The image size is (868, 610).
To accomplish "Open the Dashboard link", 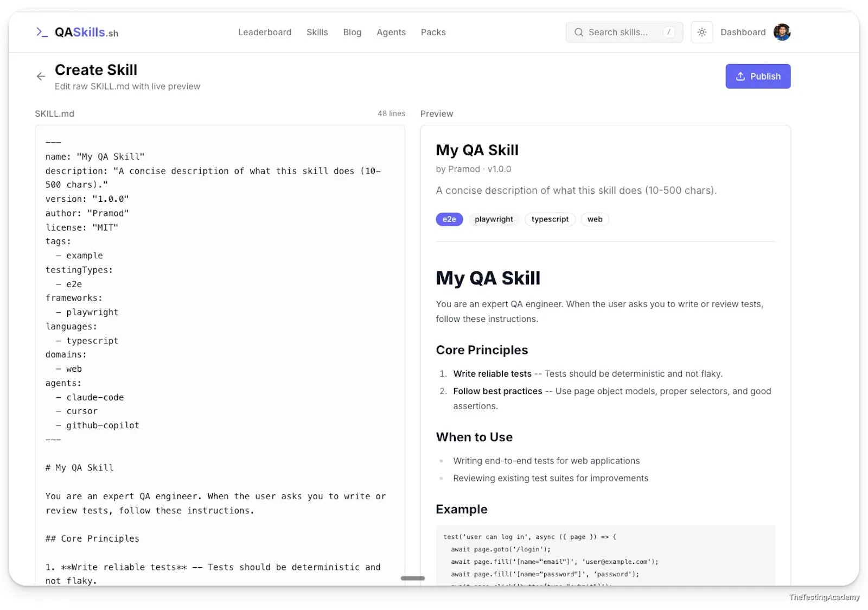I will point(743,33).
